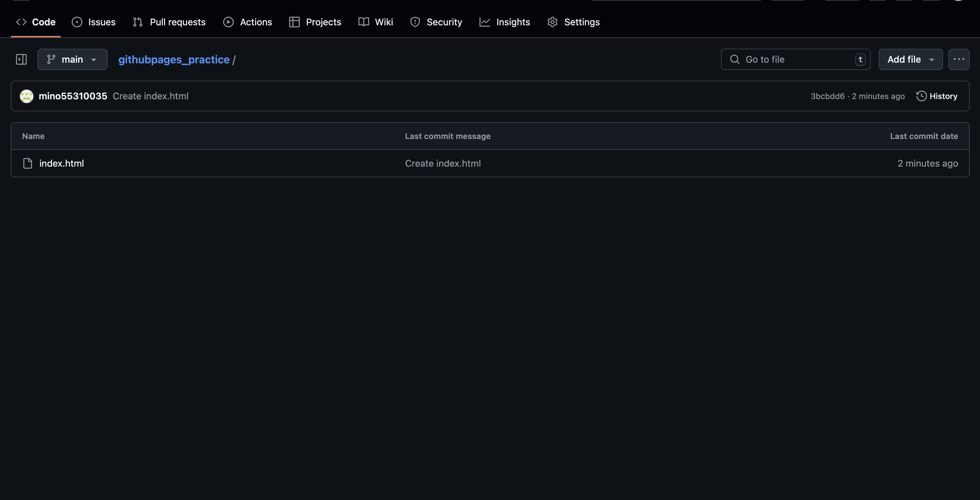This screenshot has height=500, width=980.
Task: Open the Settings gear icon
Action: pyautogui.click(x=553, y=22)
